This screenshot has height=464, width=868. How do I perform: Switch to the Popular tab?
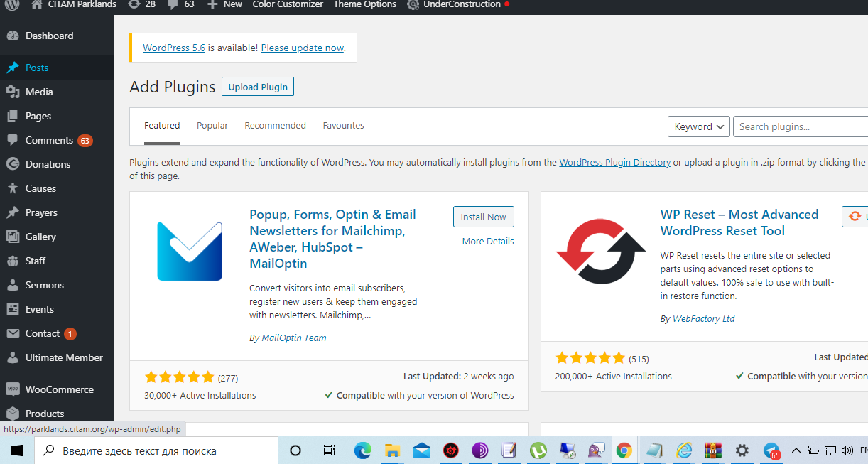pos(212,125)
